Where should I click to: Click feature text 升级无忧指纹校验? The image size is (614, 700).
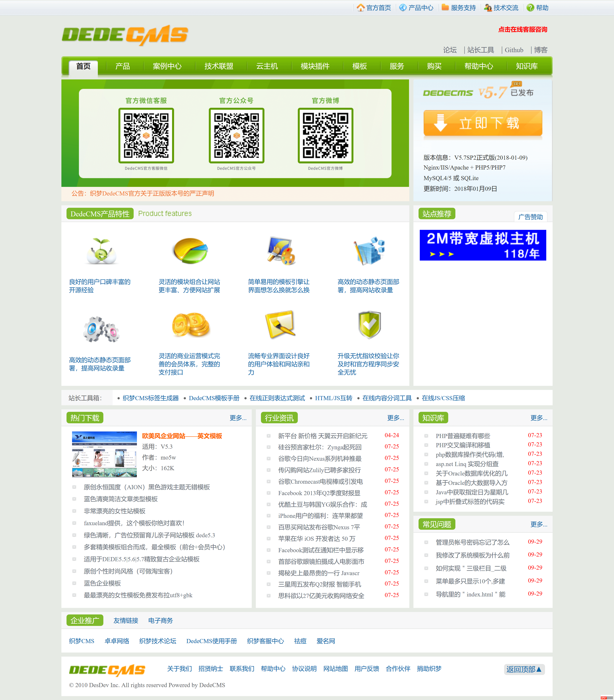tap(368, 364)
